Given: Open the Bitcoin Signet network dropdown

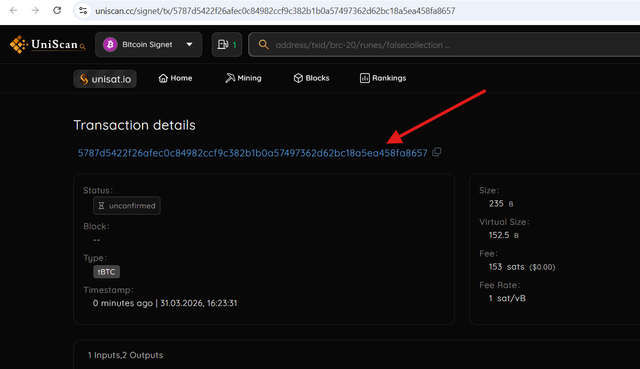Looking at the screenshot, I should pyautogui.click(x=149, y=44).
